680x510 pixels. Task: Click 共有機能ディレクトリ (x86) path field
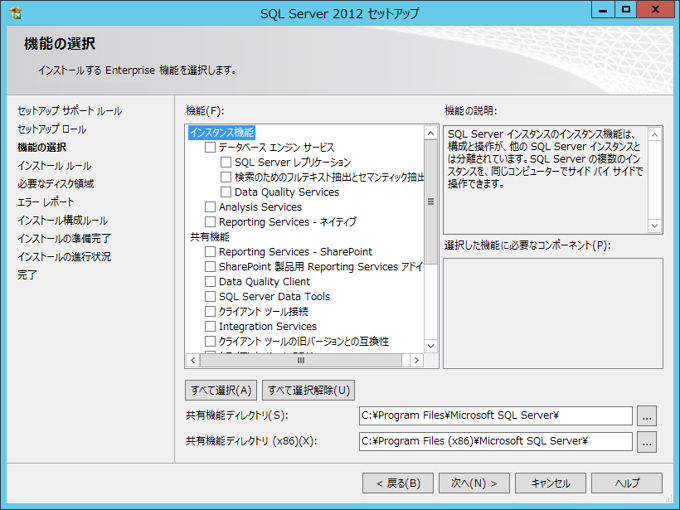496,441
